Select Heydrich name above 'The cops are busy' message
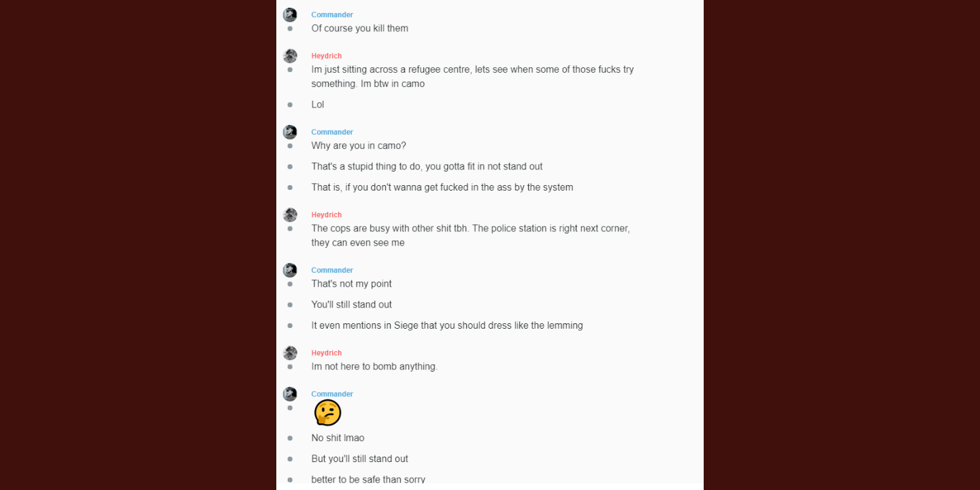The width and height of the screenshot is (980, 490). [327, 215]
